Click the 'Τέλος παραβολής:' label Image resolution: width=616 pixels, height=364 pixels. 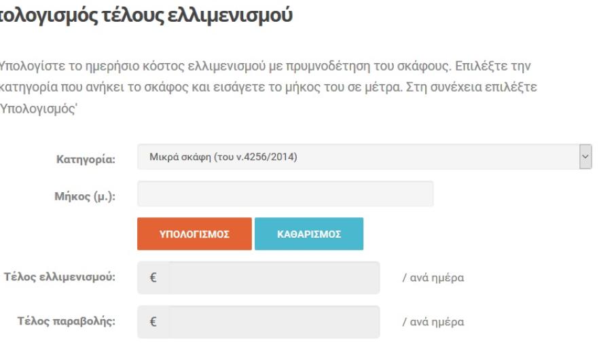click(66, 322)
